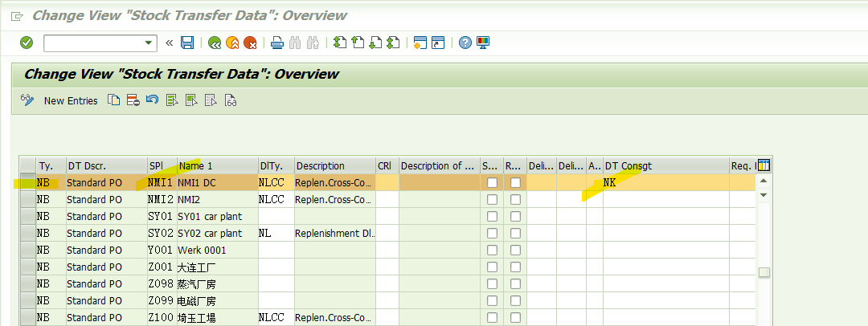This screenshot has height=326, width=868.
Task: Click the Name 1 column header
Action: pos(217,165)
